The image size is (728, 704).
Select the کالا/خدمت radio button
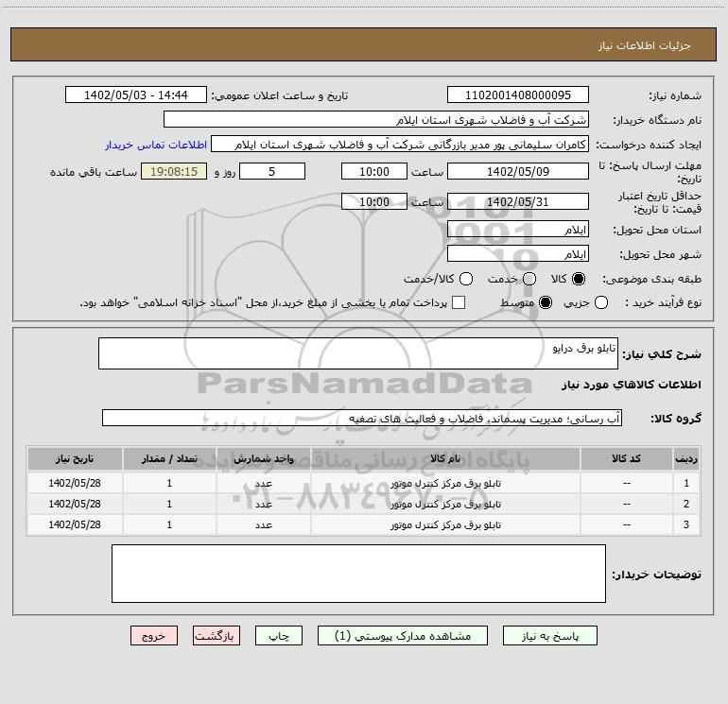click(x=466, y=279)
